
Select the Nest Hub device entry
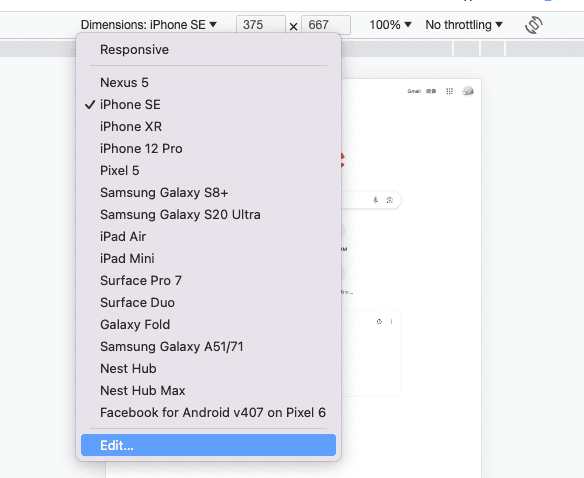[208, 368]
